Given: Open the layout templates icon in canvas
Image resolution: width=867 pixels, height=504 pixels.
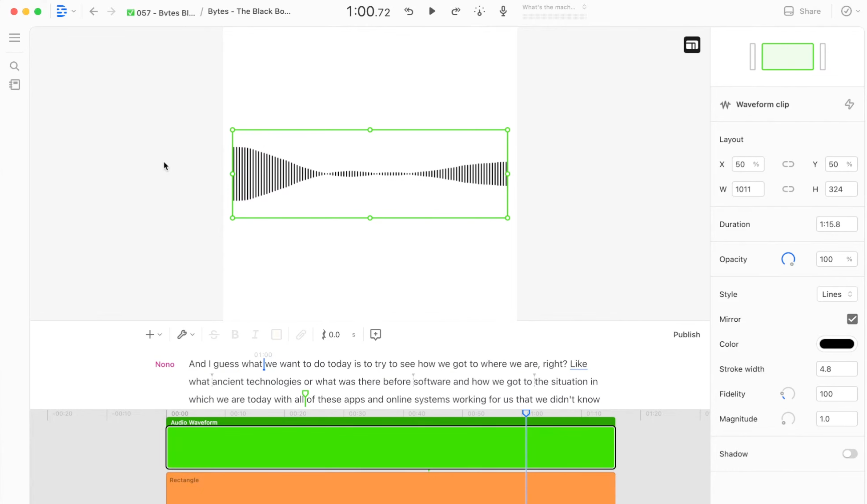Looking at the screenshot, I should click(691, 45).
